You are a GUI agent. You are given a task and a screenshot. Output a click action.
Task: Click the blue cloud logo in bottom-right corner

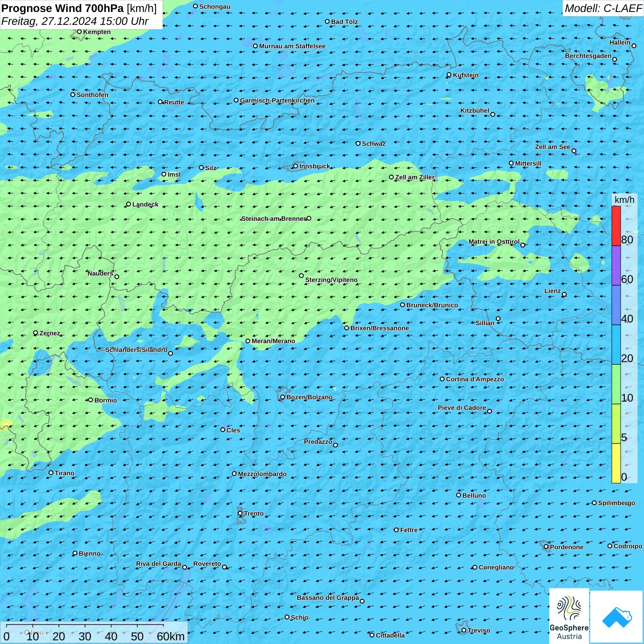click(617, 616)
